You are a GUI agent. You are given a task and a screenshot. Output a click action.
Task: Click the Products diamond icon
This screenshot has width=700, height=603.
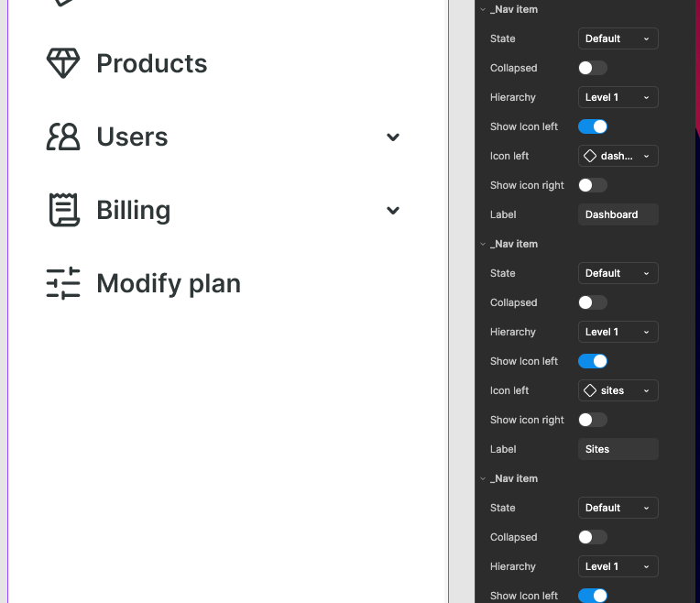pos(63,63)
